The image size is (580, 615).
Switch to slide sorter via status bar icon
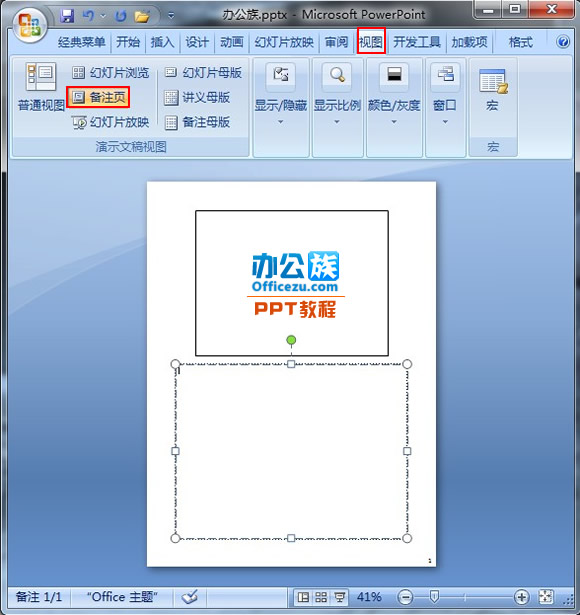click(321, 597)
